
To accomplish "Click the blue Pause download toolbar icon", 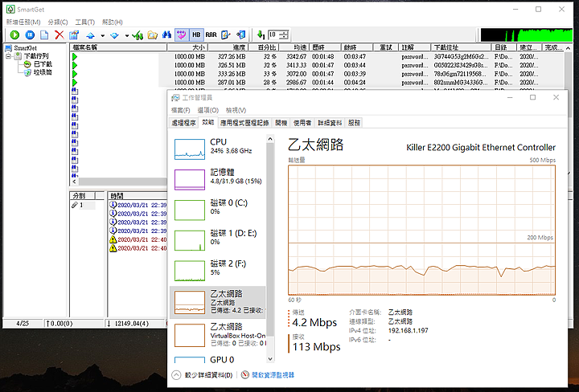I will click(x=29, y=35).
